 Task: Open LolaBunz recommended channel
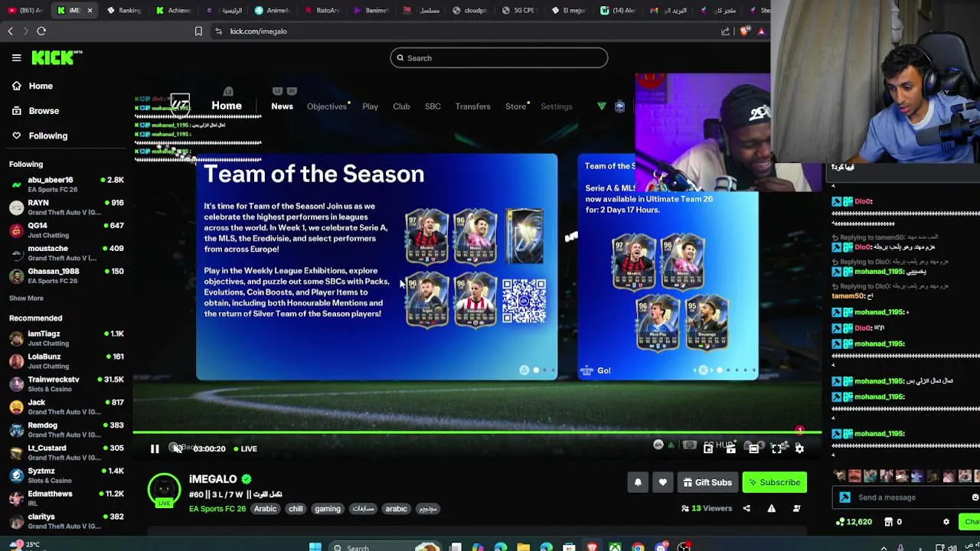point(66,361)
